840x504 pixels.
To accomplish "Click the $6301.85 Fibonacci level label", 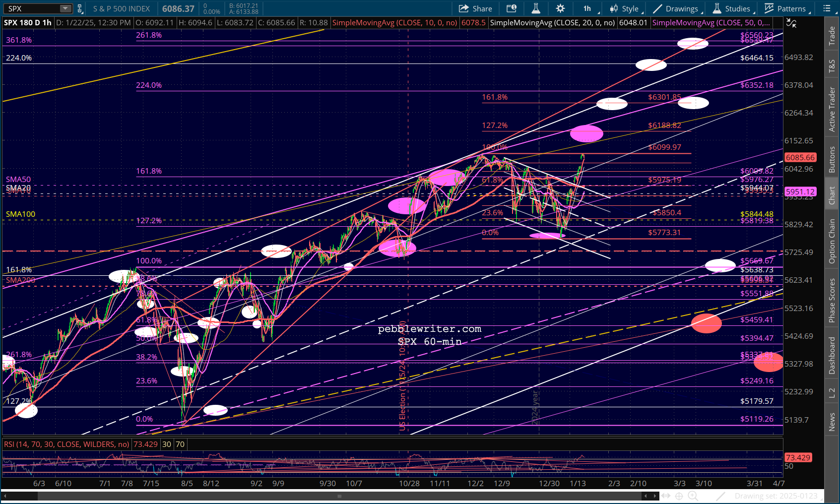I will (x=664, y=97).
